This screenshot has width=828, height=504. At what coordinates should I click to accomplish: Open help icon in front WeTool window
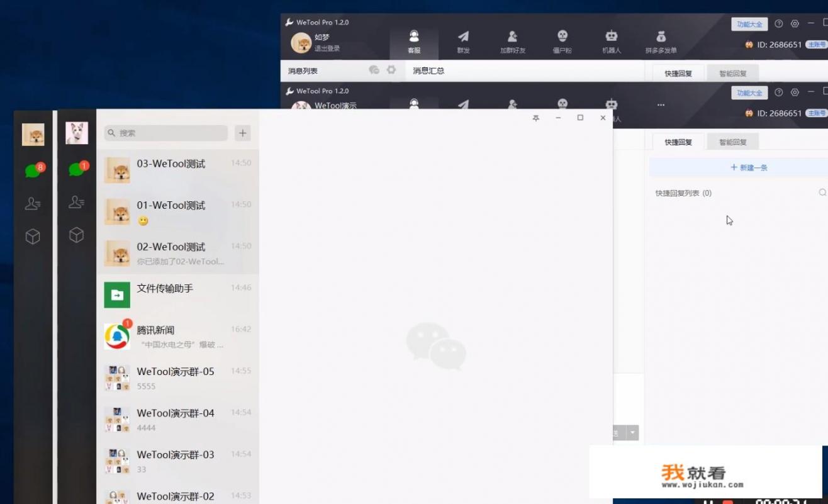779,92
